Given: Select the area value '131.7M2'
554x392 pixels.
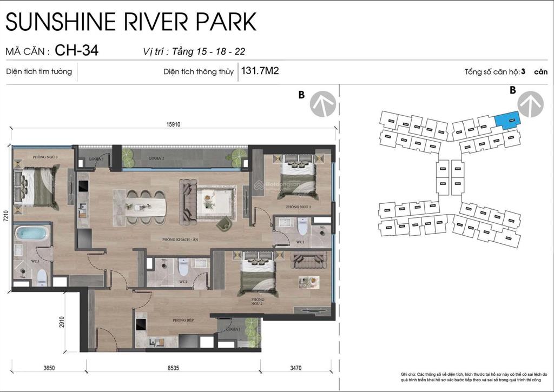Looking at the screenshot, I should point(260,71).
